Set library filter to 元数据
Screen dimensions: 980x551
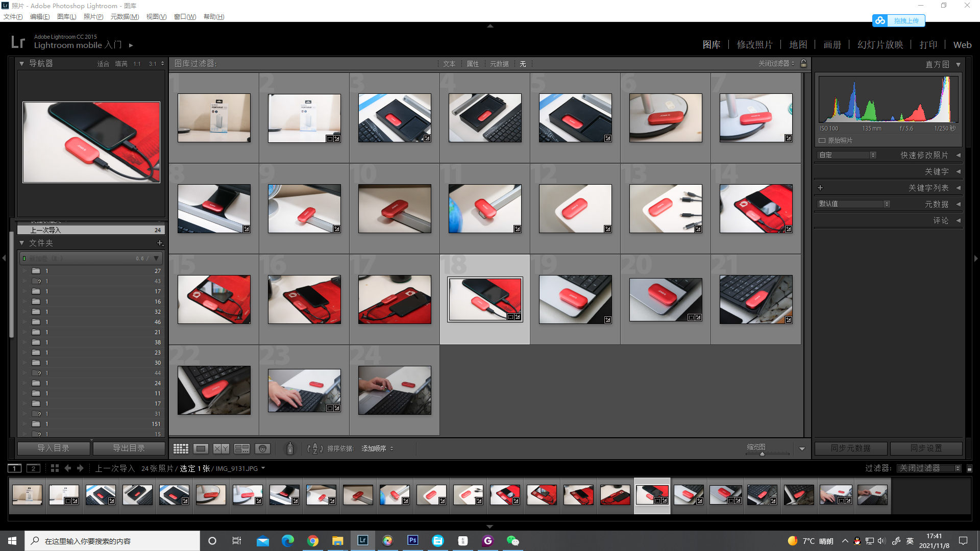[499, 64]
